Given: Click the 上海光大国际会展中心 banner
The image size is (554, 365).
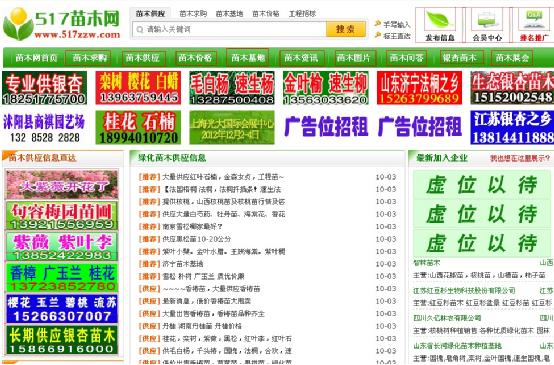Looking at the screenshot, I should pos(232,128).
